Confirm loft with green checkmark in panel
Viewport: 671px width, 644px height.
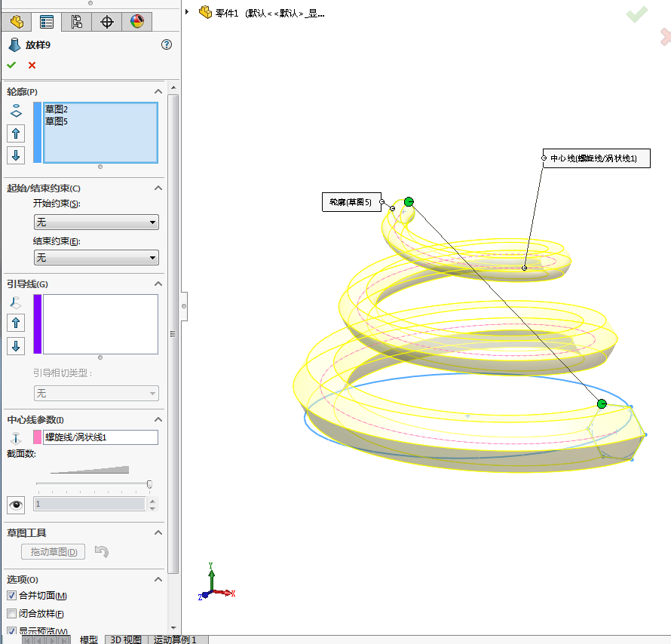(11, 65)
